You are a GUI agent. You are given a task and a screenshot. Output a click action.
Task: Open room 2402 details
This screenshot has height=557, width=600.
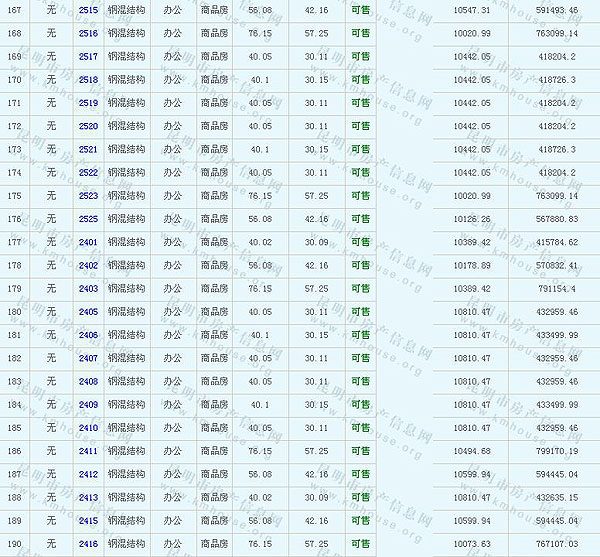pos(88,265)
